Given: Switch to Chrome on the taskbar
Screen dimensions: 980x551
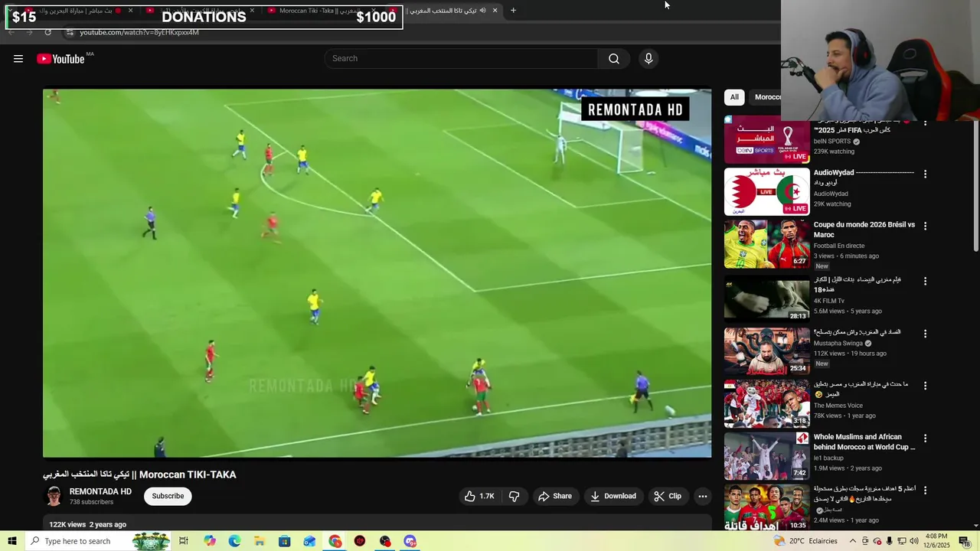Looking at the screenshot, I should click(335, 541).
